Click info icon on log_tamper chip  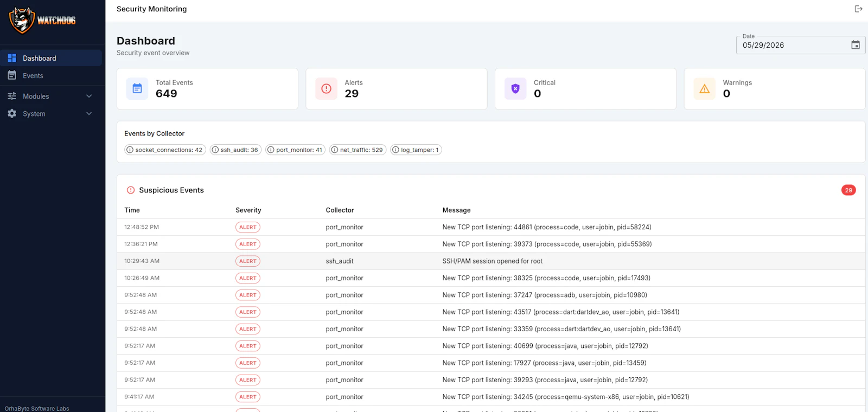[x=395, y=150]
